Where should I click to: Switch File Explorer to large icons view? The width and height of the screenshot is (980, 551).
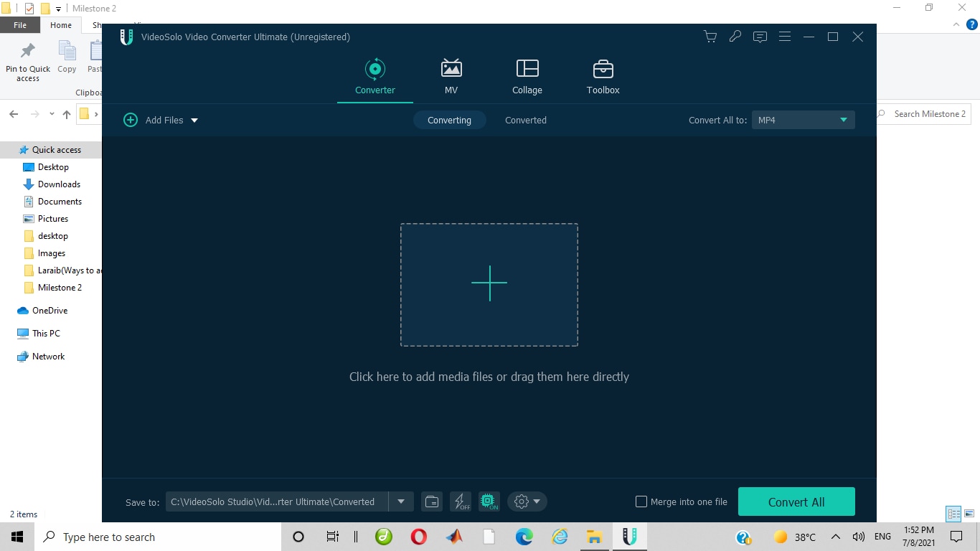(x=969, y=514)
